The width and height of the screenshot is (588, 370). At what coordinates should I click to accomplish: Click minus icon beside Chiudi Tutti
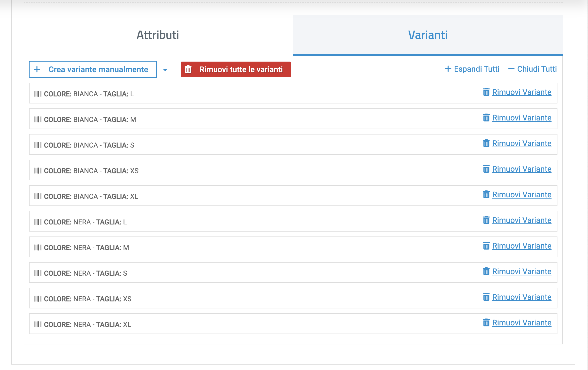[511, 69]
